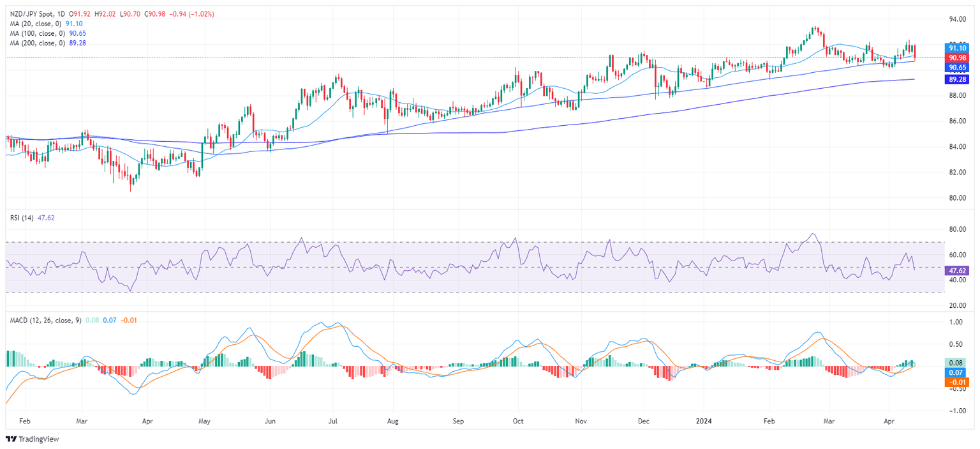Click the orange -0.01 MACD scale tag

tap(956, 382)
